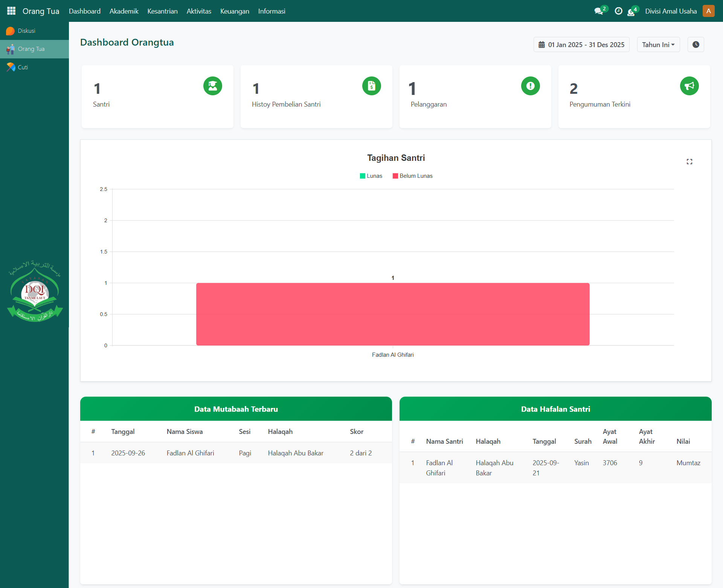Click the clock button beside Tahun Ini

click(x=696, y=44)
